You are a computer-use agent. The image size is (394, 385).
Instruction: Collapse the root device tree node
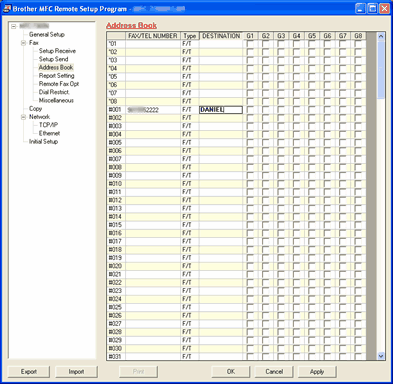(x=13, y=26)
